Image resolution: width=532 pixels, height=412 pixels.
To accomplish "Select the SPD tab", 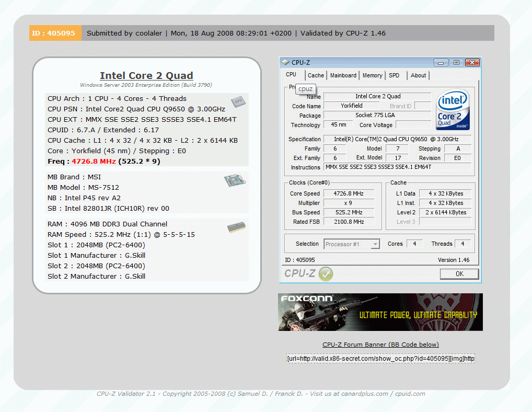I will (x=394, y=75).
